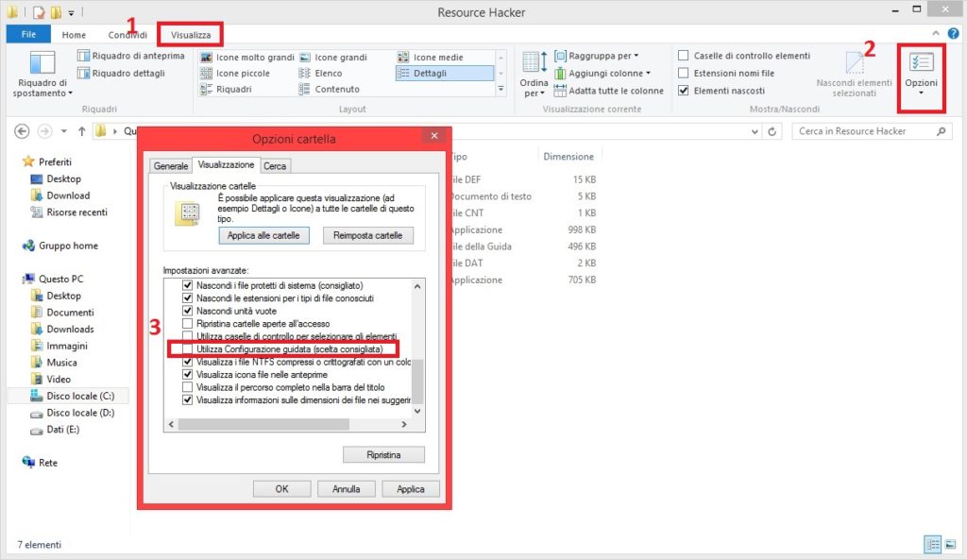Viewport: 967px width, 560px height.
Task: Switch to the Generale tab in dialog
Action: [171, 165]
